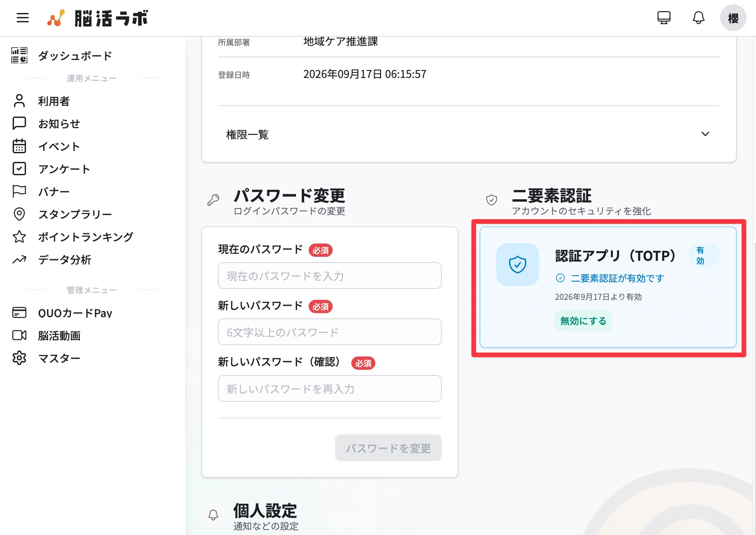This screenshot has width=756, height=535.
Task: Click the ダッシュボード sidebar icon
Action: coord(19,55)
